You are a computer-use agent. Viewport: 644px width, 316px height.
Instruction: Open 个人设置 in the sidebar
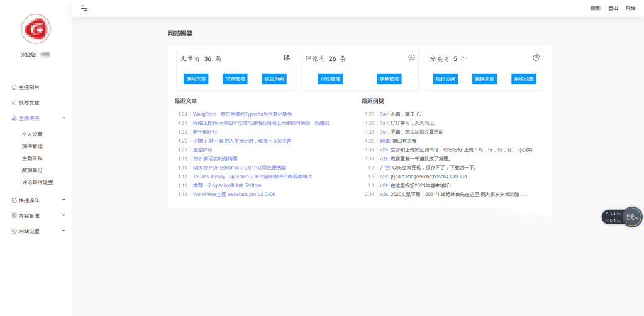pos(32,134)
